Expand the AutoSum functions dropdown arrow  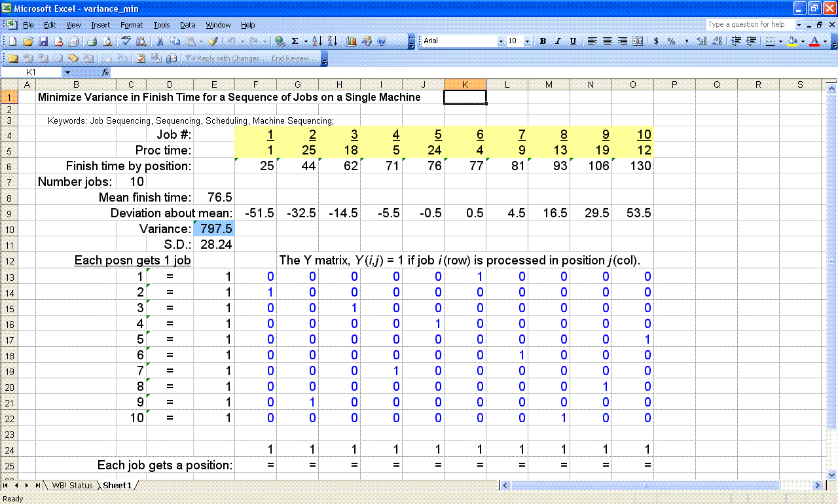pos(305,41)
